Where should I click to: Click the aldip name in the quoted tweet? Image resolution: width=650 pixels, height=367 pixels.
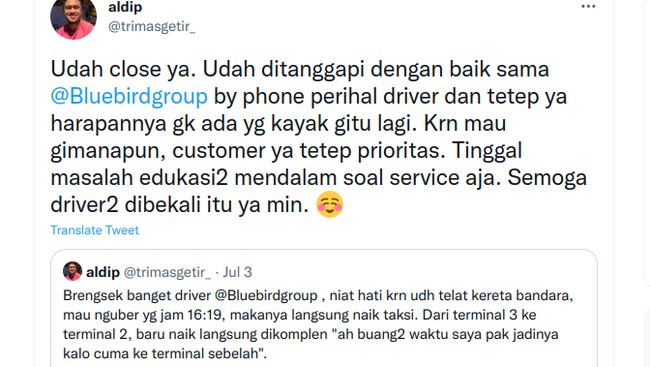103,272
